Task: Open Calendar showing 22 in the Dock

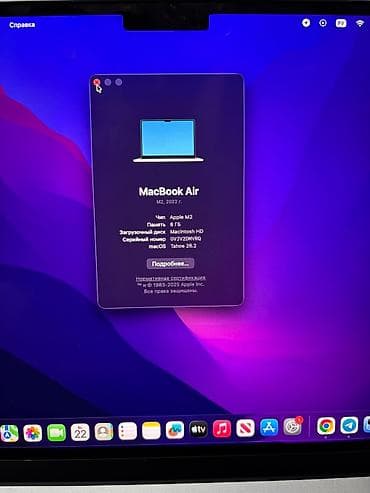Action: pos(80,432)
